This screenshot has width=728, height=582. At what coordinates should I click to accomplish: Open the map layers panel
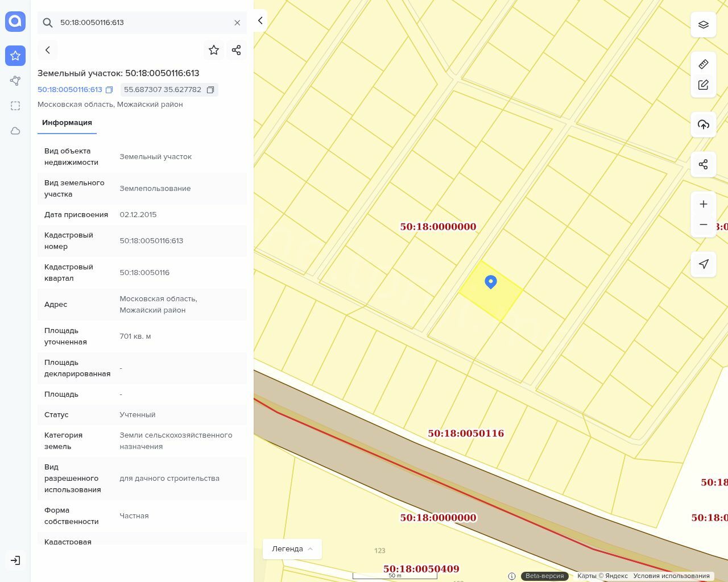coord(703,24)
